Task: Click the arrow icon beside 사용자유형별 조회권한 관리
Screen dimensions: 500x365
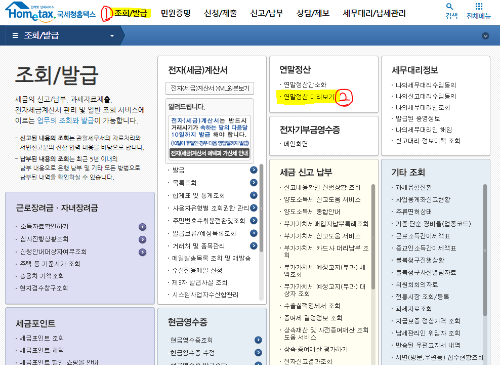Action: click(254, 208)
